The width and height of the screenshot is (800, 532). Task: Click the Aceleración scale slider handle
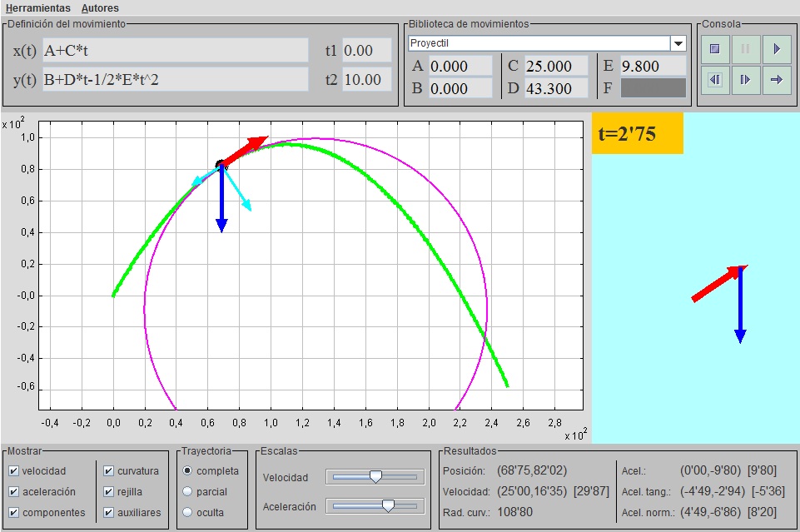[x=387, y=506]
